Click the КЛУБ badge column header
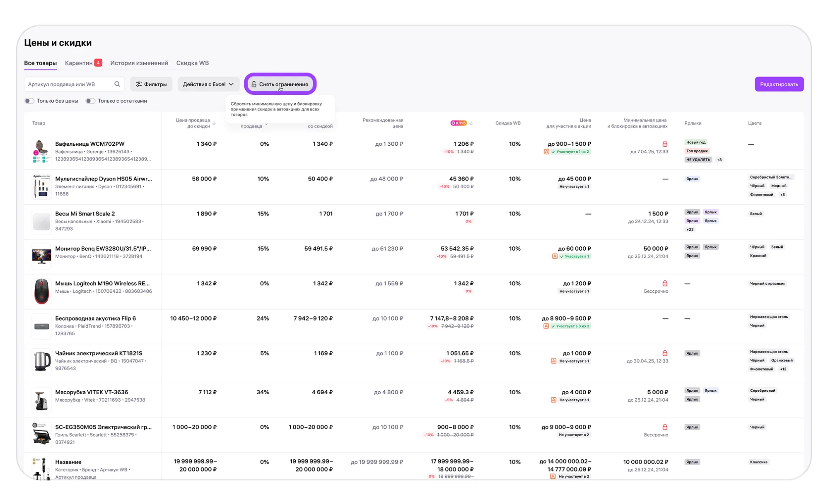The image size is (828, 504). pyautogui.click(x=459, y=123)
